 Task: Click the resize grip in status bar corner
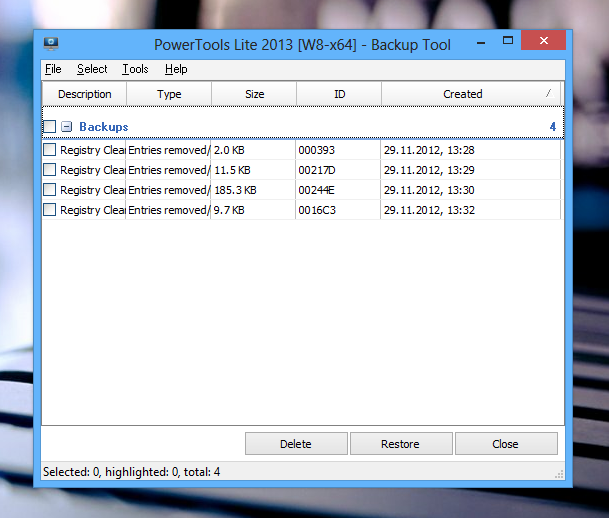559,475
